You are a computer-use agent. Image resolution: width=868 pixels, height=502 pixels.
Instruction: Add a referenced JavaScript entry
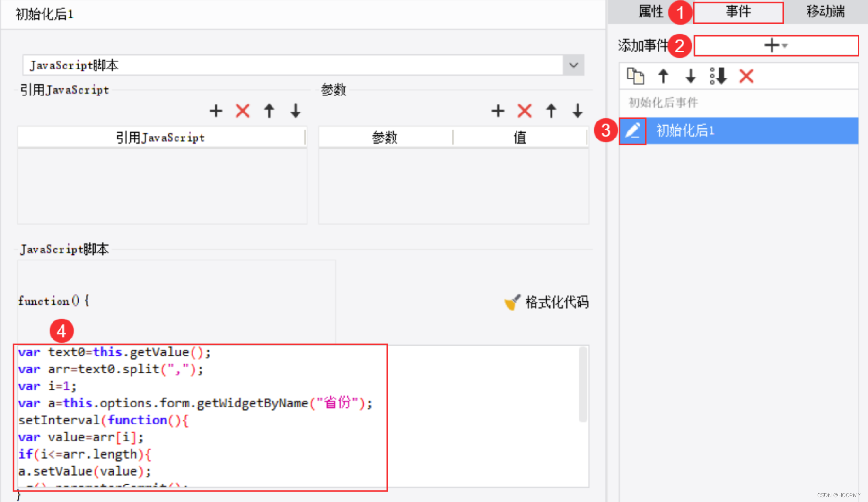216,111
